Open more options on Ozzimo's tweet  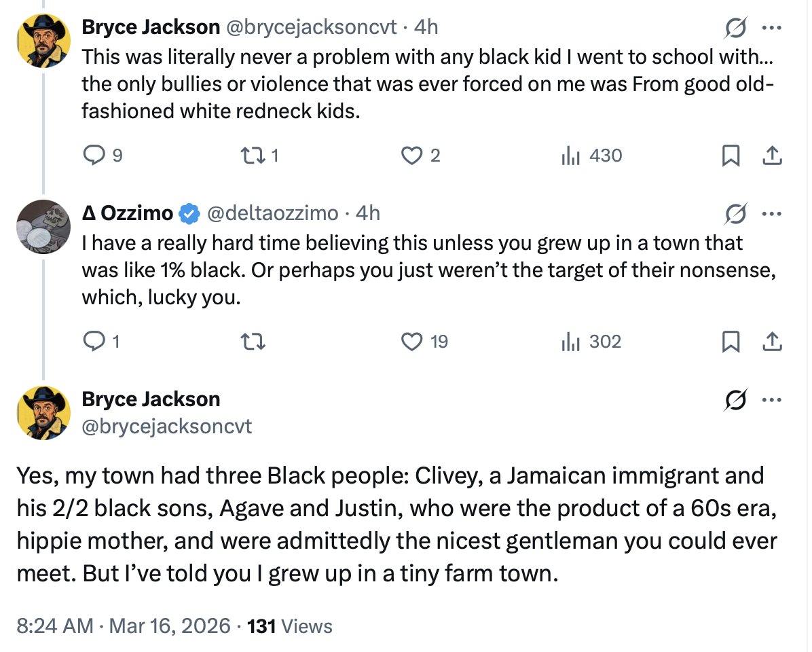tap(772, 214)
